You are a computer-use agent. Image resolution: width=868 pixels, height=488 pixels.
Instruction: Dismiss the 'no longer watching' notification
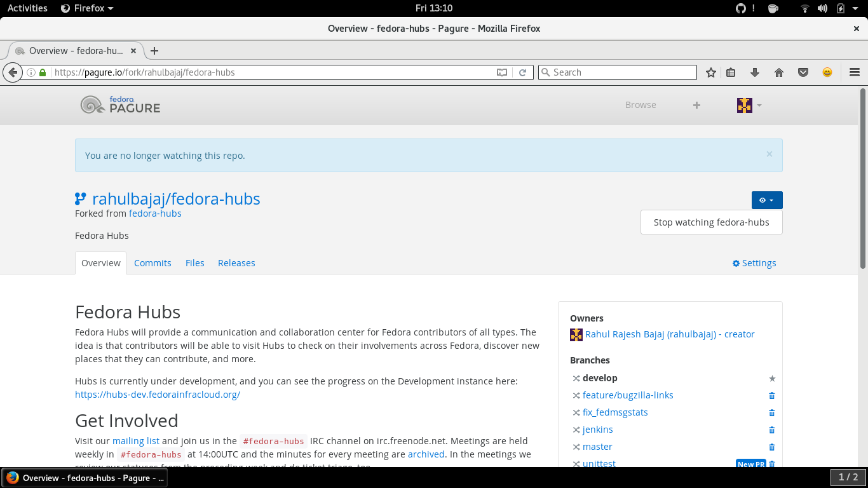pos(770,154)
